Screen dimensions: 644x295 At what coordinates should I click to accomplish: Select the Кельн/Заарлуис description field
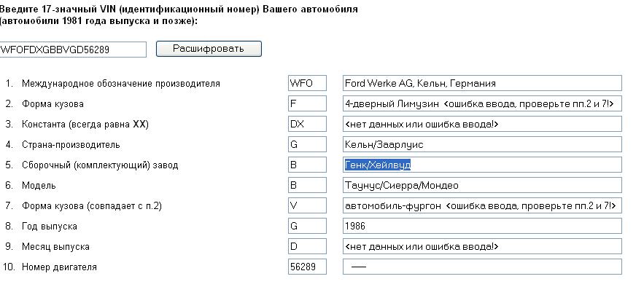click(x=482, y=145)
